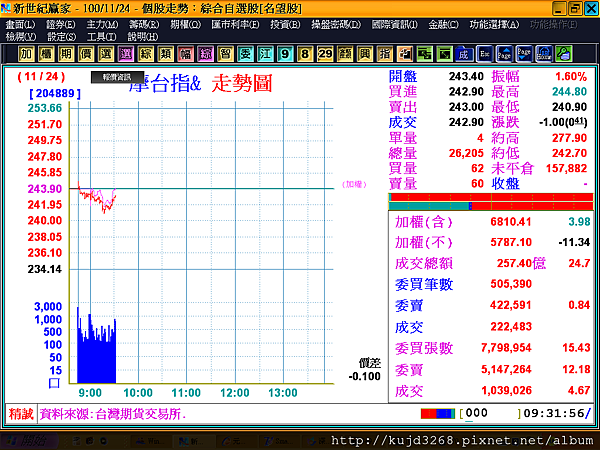This screenshot has width=600, height=450.
Task: Click the cyan 江 toolbar icon
Action: click(x=265, y=54)
